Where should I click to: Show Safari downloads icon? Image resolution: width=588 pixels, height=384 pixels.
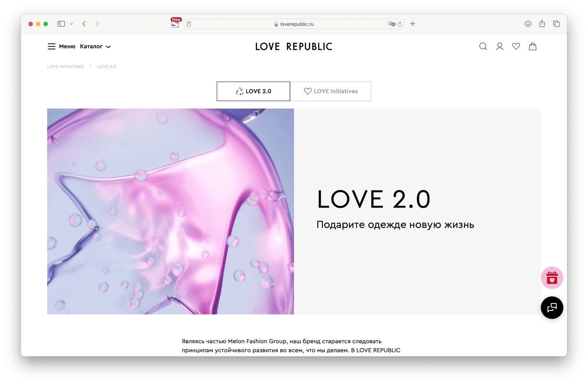tap(528, 24)
